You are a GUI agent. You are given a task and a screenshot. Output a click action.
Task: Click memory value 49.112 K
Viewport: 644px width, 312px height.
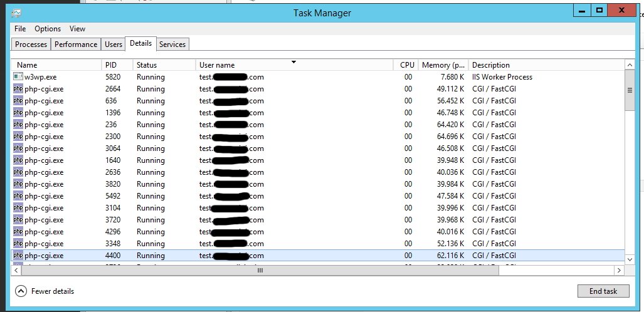click(x=451, y=89)
